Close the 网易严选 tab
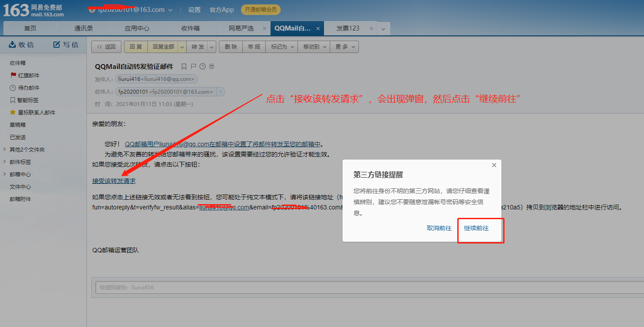This screenshot has width=644, height=327. tap(264, 28)
